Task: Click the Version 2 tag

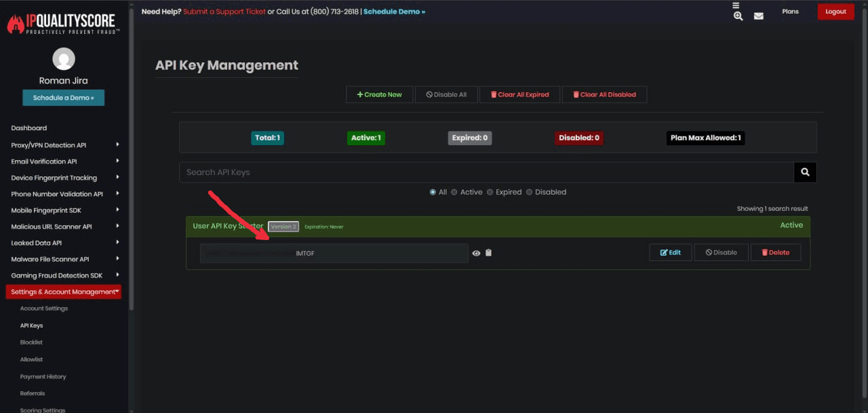Action: [x=283, y=227]
